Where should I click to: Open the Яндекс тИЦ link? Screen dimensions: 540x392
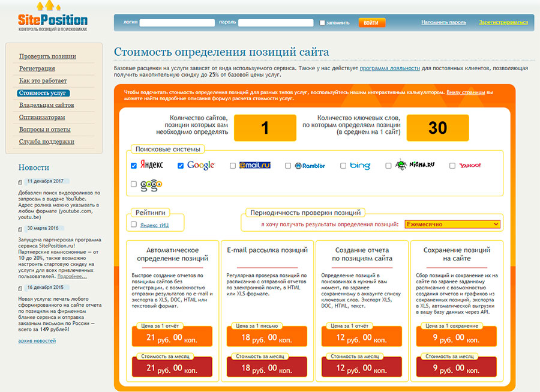(x=154, y=225)
